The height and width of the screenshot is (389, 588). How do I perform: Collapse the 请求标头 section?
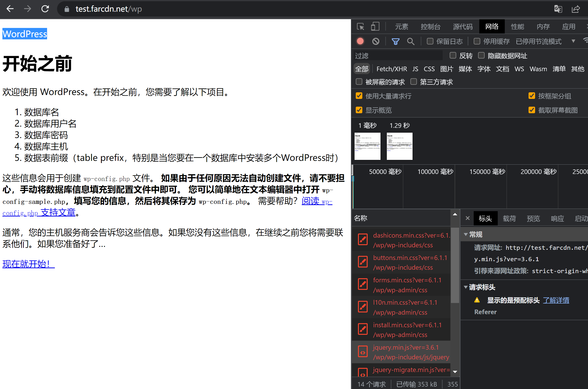click(466, 287)
